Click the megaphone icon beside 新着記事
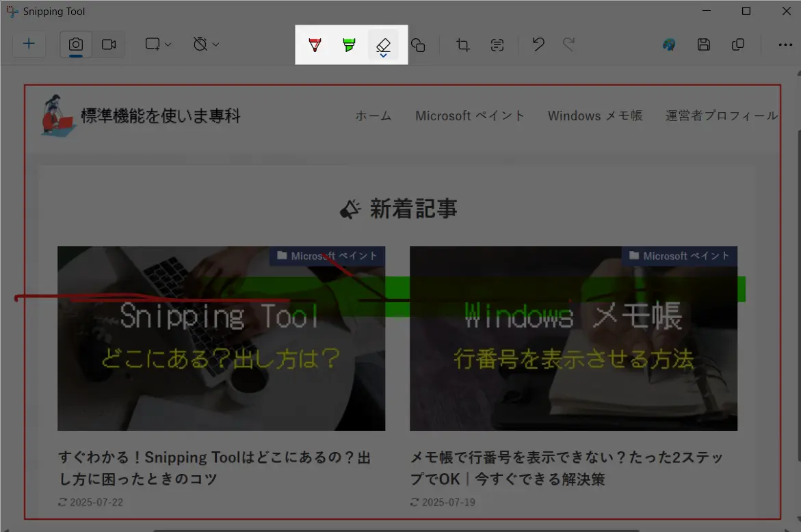The width and height of the screenshot is (801, 532). click(x=350, y=209)
